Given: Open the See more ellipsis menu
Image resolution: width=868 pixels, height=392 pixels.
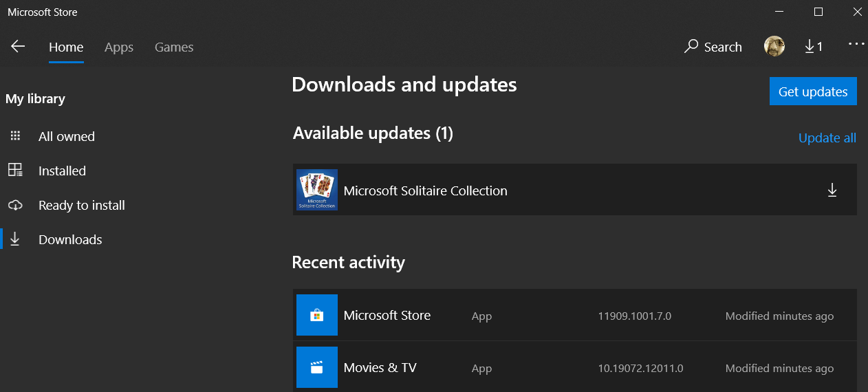Looking at the screenshot, I should coord(856,44).
